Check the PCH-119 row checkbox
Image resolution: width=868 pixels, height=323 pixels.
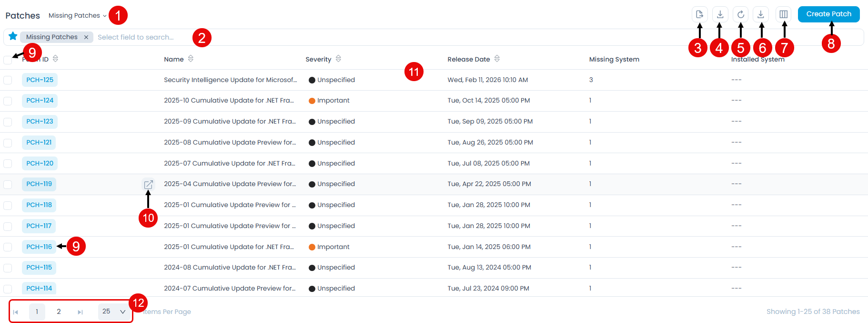coord(8,184)
